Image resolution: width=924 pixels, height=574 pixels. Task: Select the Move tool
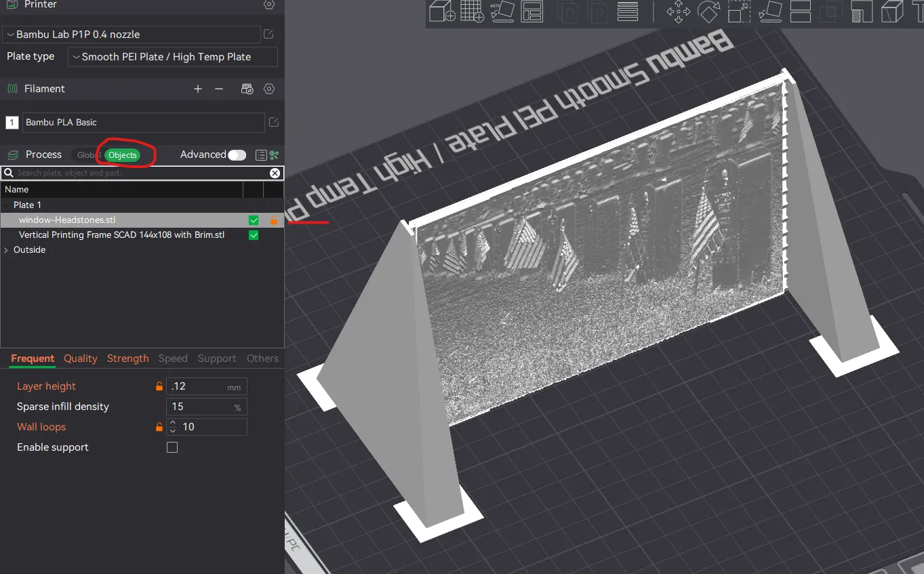pos(677,12)
